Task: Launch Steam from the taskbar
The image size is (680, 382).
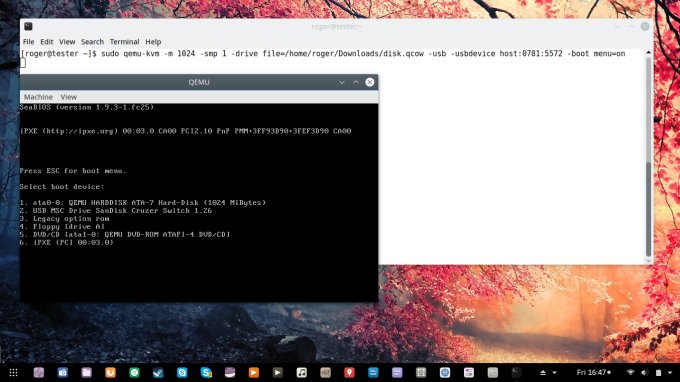Action: pos(158,372)
